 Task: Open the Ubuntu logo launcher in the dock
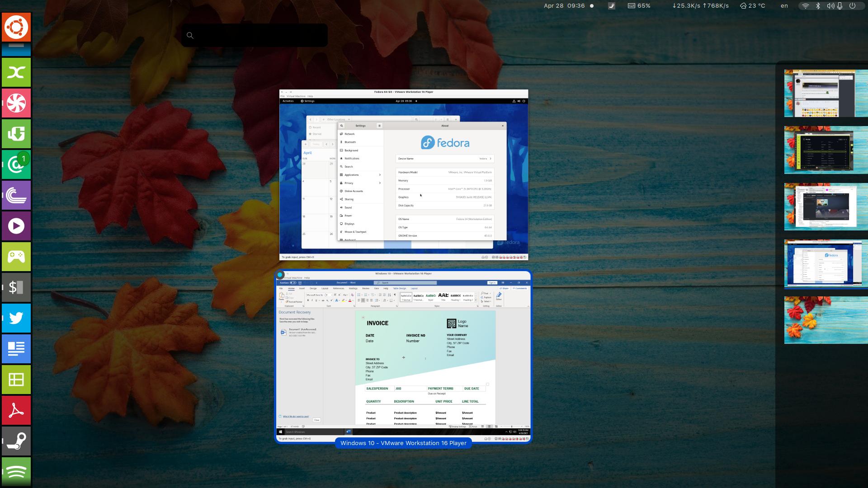16,27
